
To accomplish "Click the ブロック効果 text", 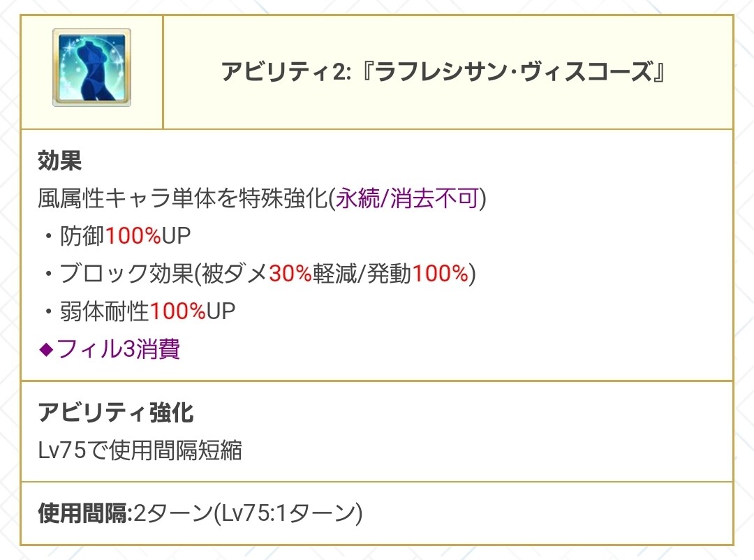I will 126,274.
